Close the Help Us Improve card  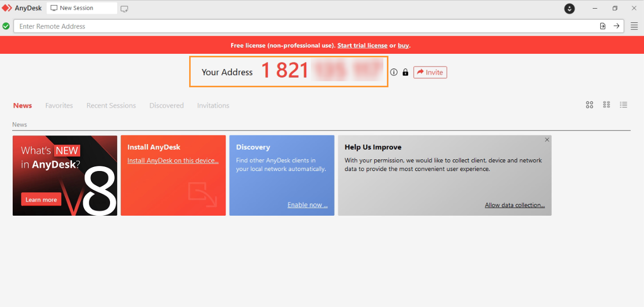click(547, 140)
